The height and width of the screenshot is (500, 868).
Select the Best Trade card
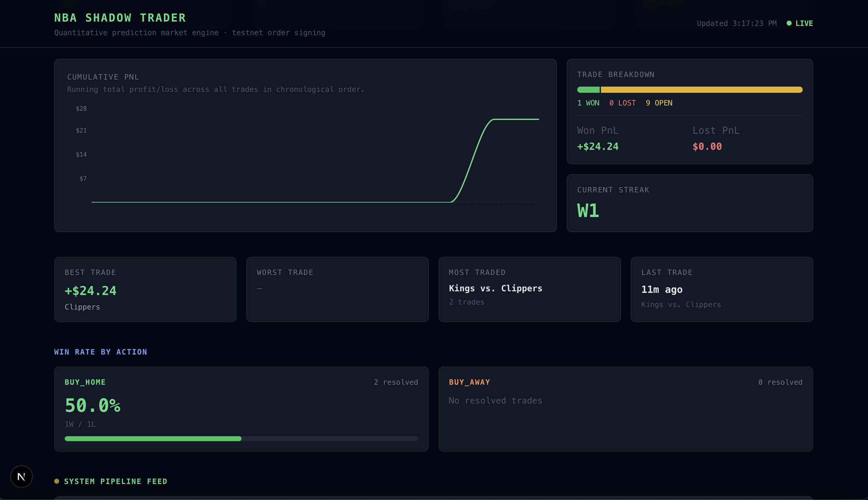[145, 289]
